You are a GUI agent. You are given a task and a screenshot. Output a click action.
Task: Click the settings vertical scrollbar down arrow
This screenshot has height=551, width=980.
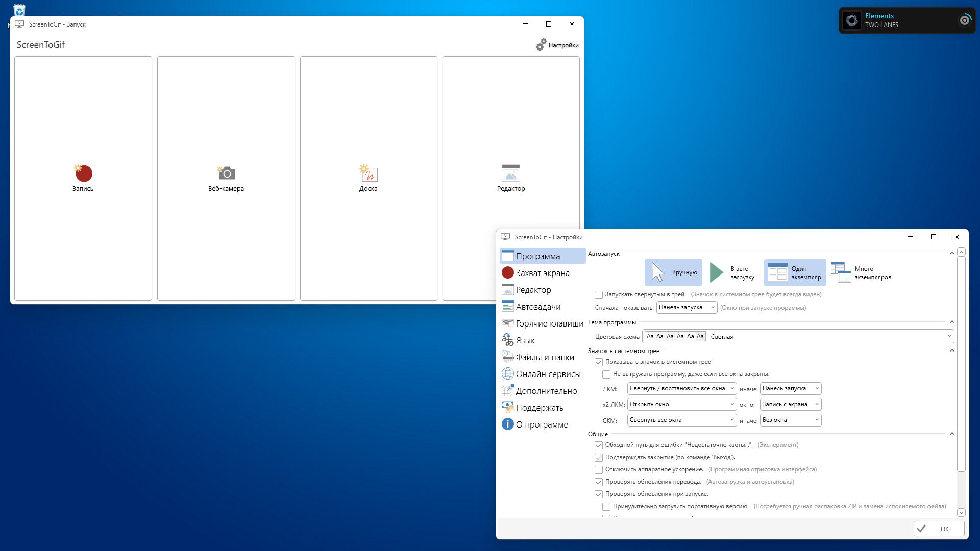pyautogui.click(x=961, y=512)
